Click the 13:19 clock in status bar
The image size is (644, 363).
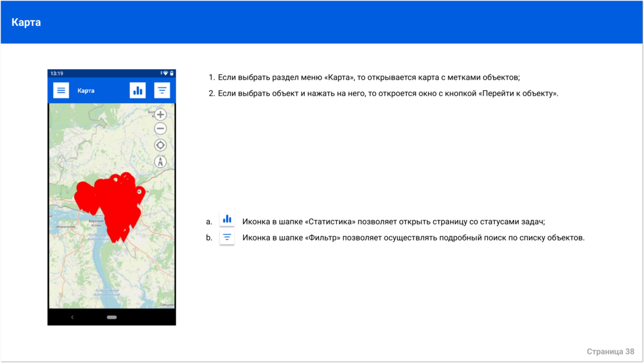click(57, 74)
